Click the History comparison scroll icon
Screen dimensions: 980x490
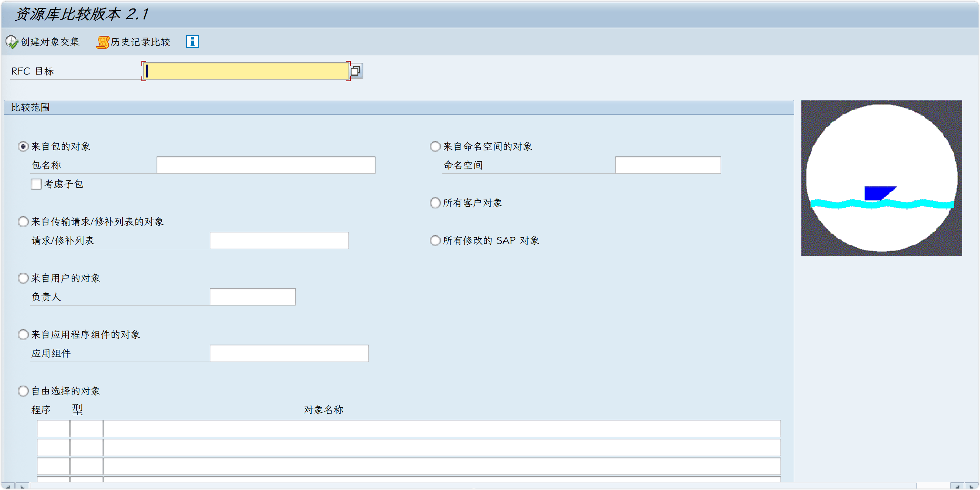point(102,42)
